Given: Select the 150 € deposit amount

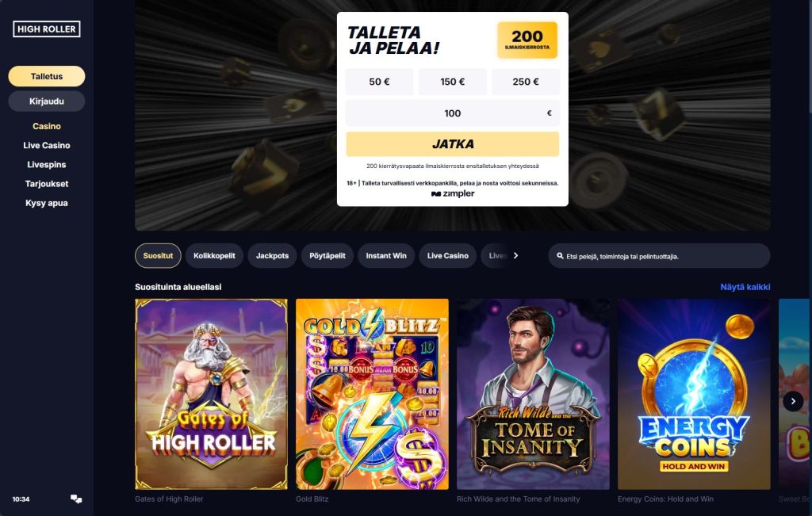Looking at the screenshot, I should (452, 82).
